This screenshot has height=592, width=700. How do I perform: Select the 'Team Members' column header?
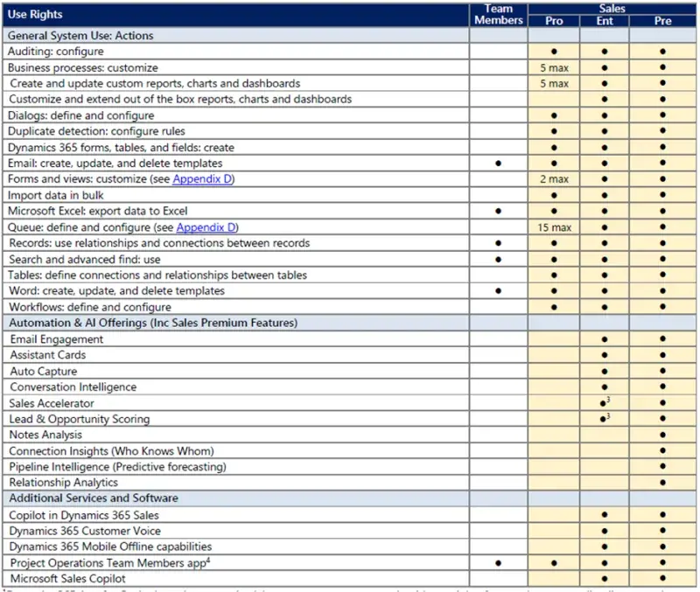pos(498,15)
